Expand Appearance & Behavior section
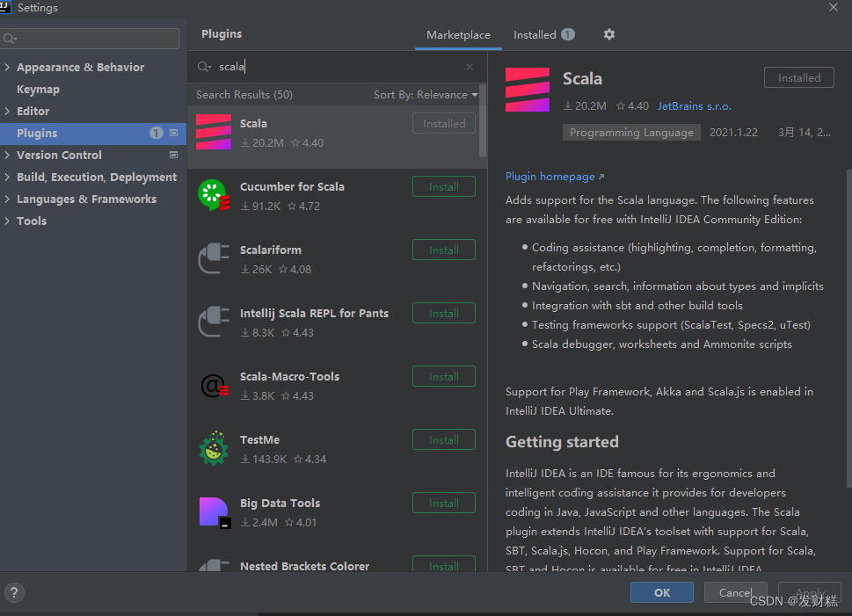Image resolution: width=852 pixels, height=616 pixels. coord(7,68)
